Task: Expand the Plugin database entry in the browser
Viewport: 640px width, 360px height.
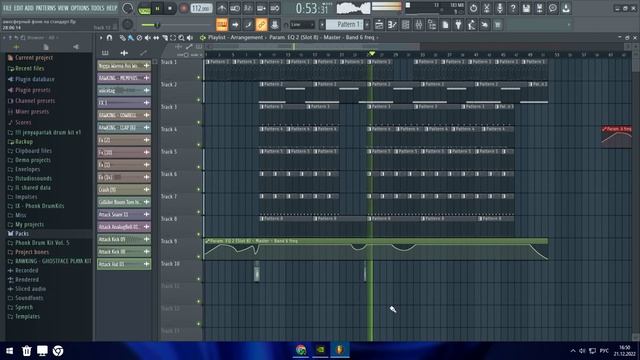Action: pyautogui.click(x=35, y=79)
